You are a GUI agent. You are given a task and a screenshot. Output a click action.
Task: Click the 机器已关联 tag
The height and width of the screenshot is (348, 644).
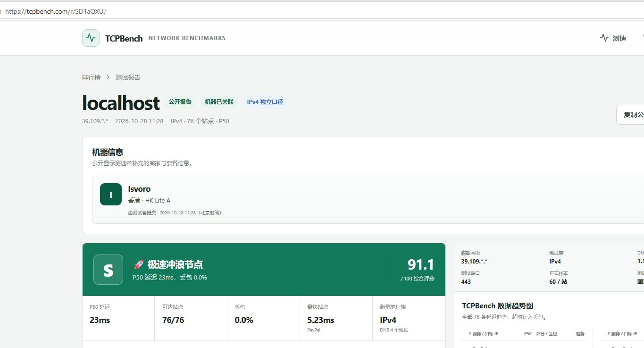tap(219, 102)
